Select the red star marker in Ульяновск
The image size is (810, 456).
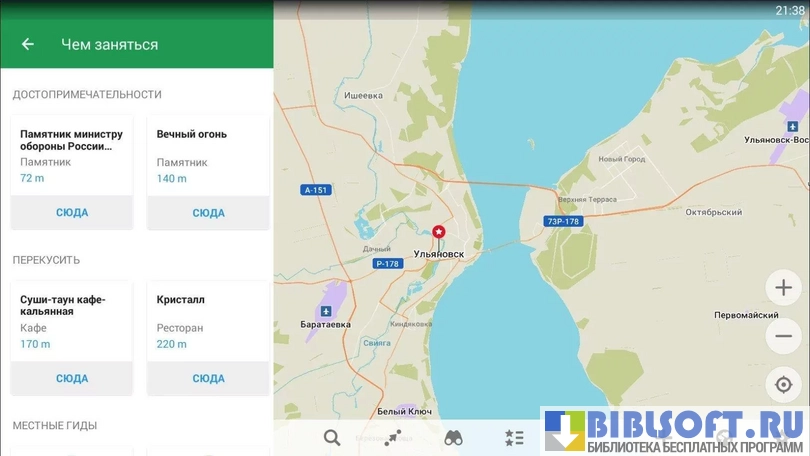tap(438, 232)
